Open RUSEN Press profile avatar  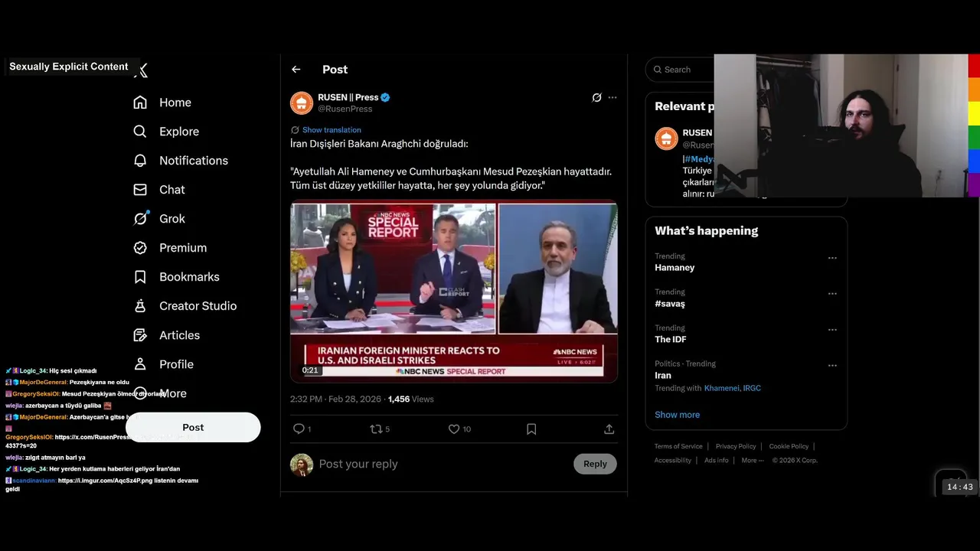302,103
